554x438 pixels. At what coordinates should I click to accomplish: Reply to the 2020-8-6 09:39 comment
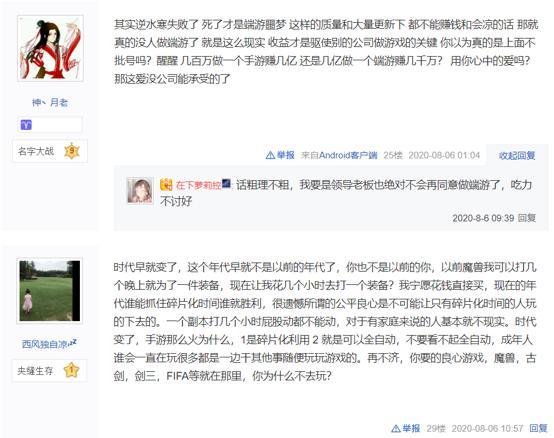coord(527,218)
